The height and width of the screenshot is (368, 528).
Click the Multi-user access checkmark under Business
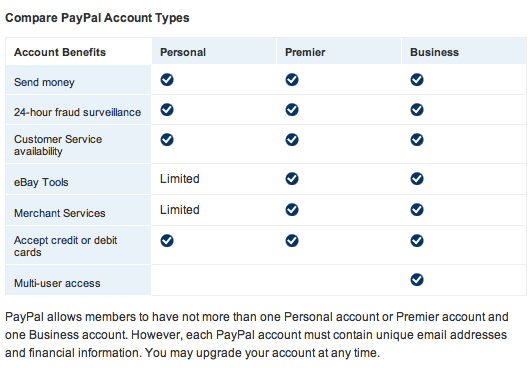(417, 279)
